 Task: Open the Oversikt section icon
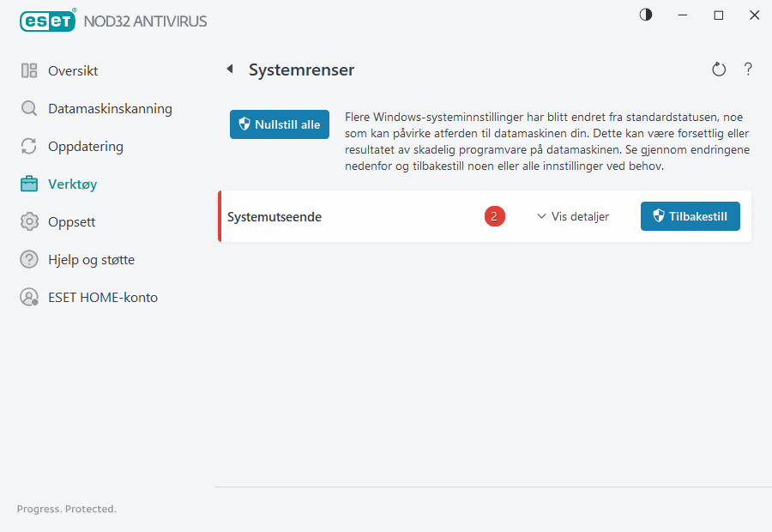[x=30, y=70]
